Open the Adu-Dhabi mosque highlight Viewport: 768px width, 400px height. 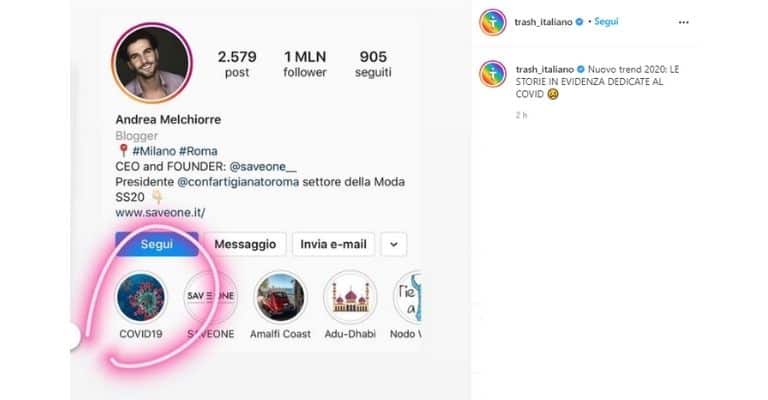350,297
